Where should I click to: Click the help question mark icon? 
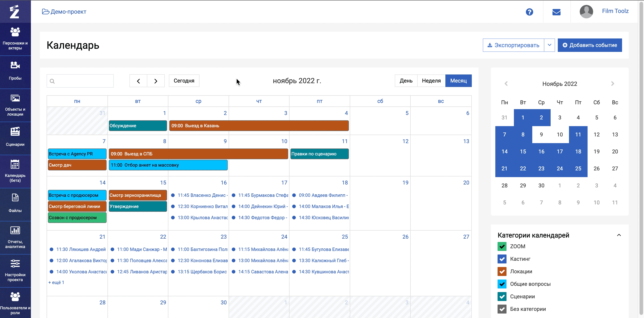[x=529, y=12]
